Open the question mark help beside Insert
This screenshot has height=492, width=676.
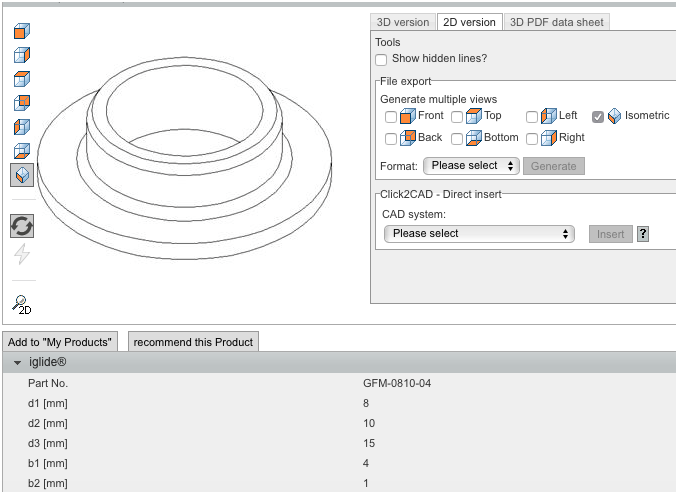[x=643, y=234]
